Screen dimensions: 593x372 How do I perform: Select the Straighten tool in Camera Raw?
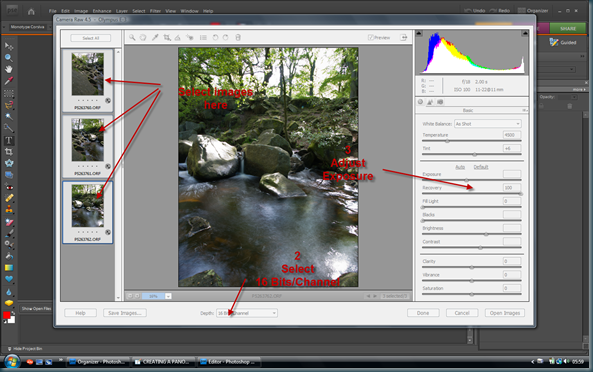[177, 37]
